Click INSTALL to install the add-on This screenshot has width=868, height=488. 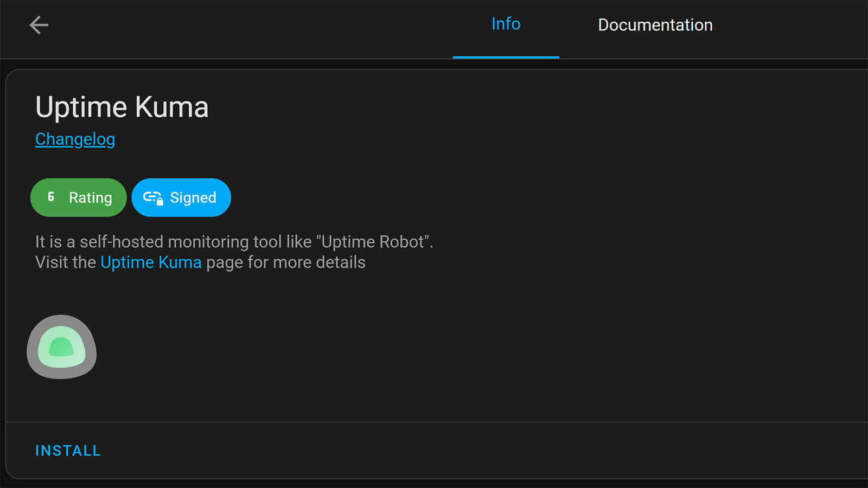click(x=67, y=450)
